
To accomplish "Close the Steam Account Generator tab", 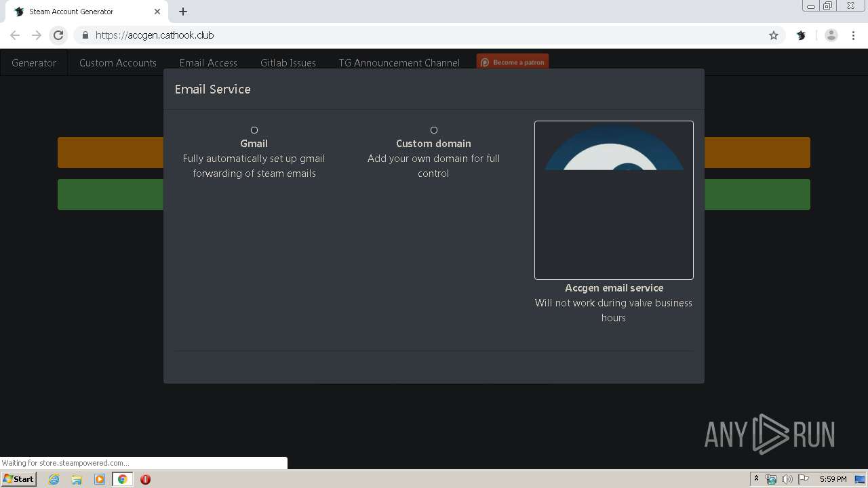I will pos(157,12).
